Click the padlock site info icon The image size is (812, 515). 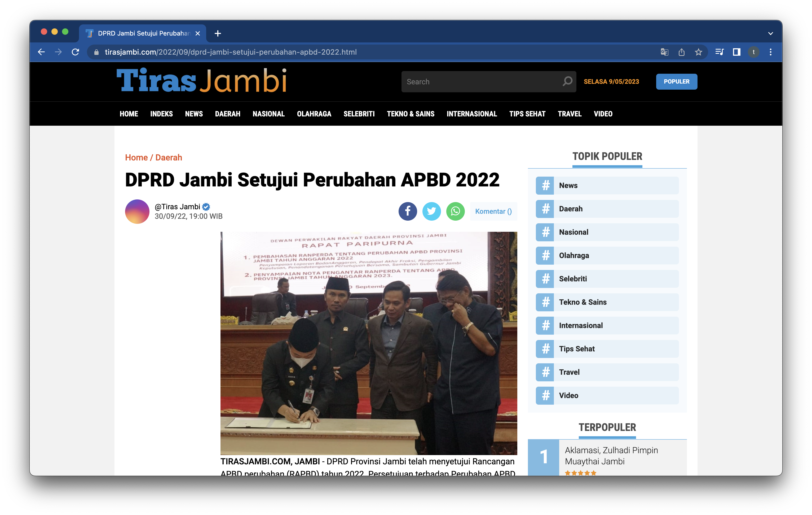(x=96, y=52)
